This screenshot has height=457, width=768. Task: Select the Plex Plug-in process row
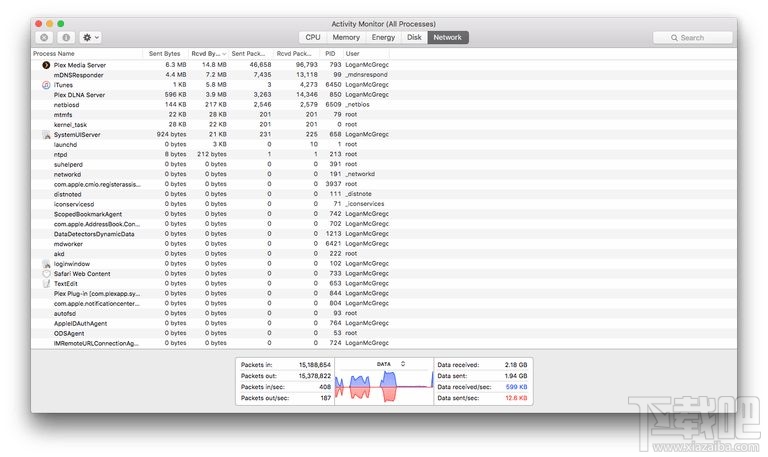384,293
